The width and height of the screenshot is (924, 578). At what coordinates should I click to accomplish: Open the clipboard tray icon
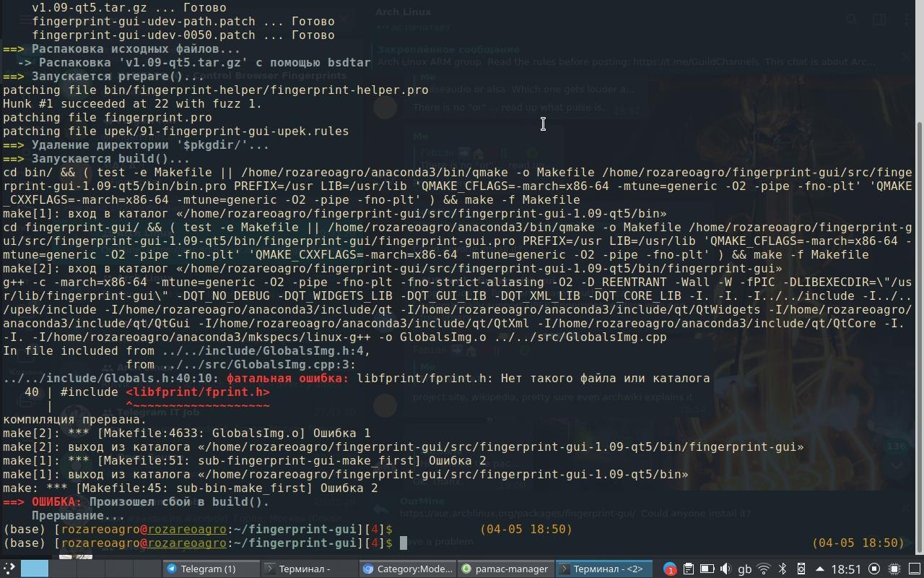click(x=688, y=569)
